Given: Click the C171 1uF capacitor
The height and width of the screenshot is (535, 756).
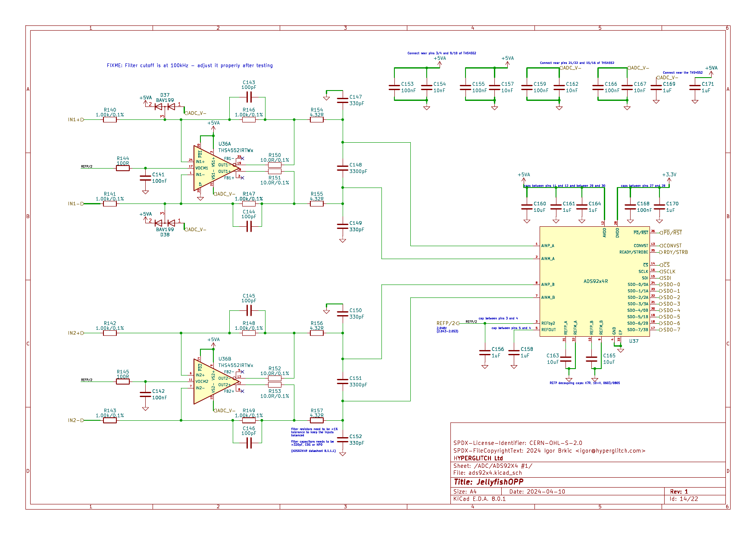Looking at the screenshot, I should [x=695, y=87].
